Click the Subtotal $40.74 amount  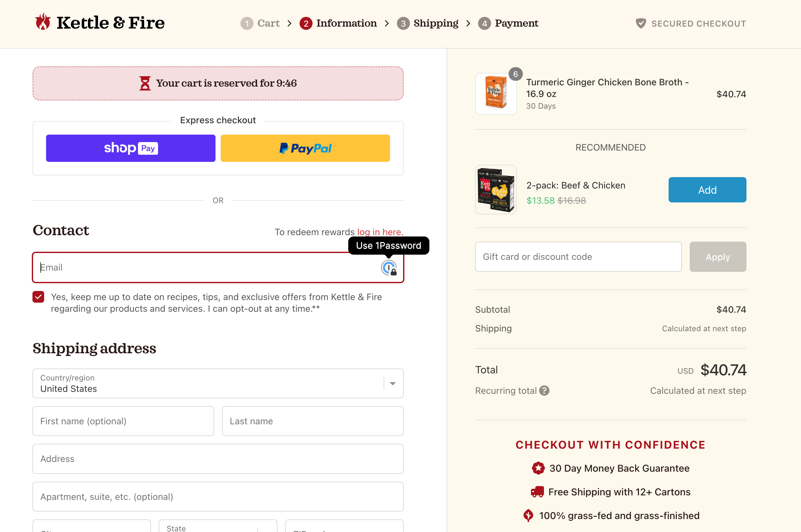(731, 309)
